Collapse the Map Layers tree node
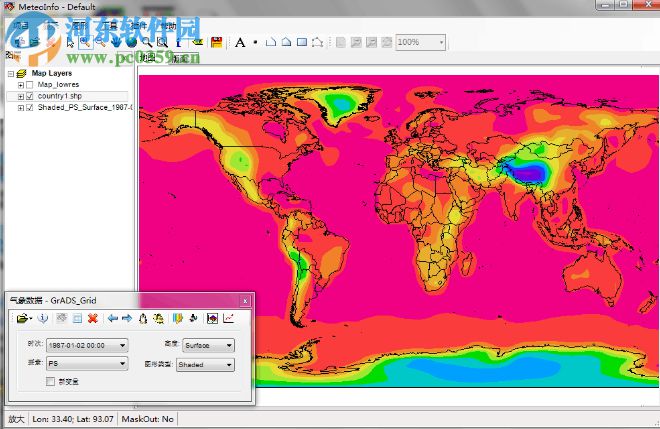This screenshot has height=429, width=660. pos(11,74)
